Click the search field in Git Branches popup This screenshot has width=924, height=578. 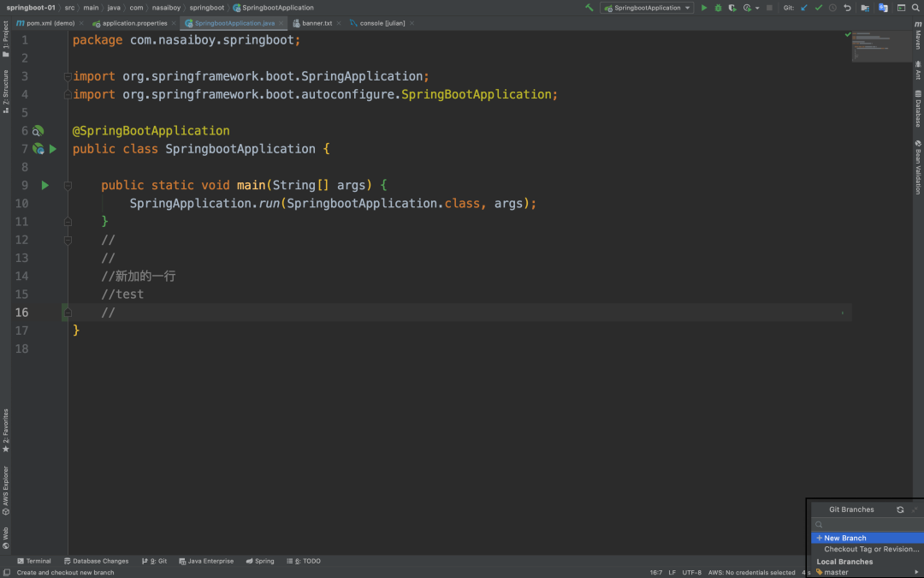tap(864, 524)
